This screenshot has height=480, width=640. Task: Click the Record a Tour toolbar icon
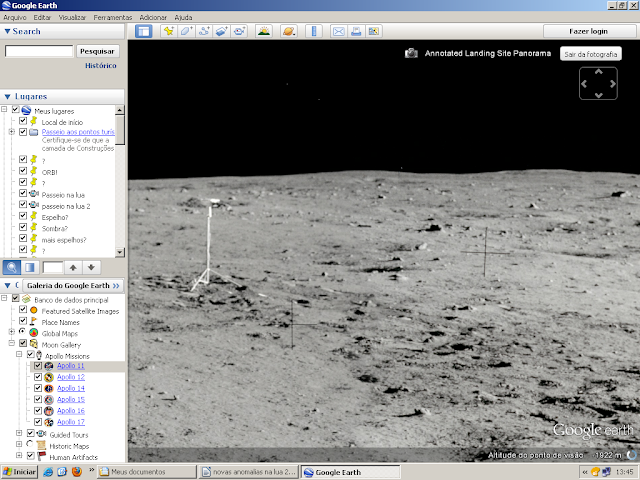coord(240,31)
